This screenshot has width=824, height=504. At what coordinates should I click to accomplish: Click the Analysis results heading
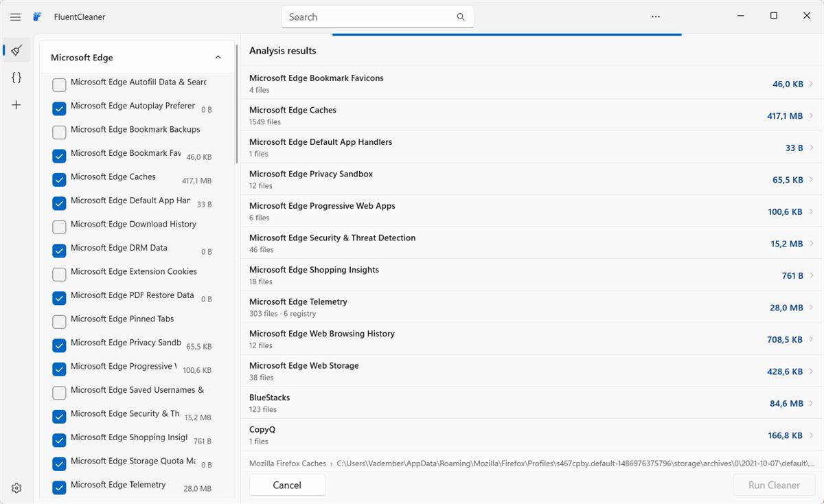click(283, 51)
